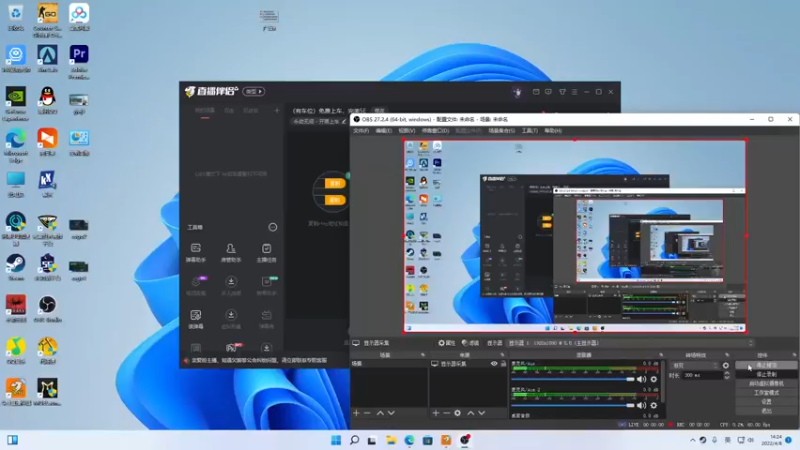Click the pencil edit icon beside the stream title
This screenshot has width=800, height=450.
point(344,121)
